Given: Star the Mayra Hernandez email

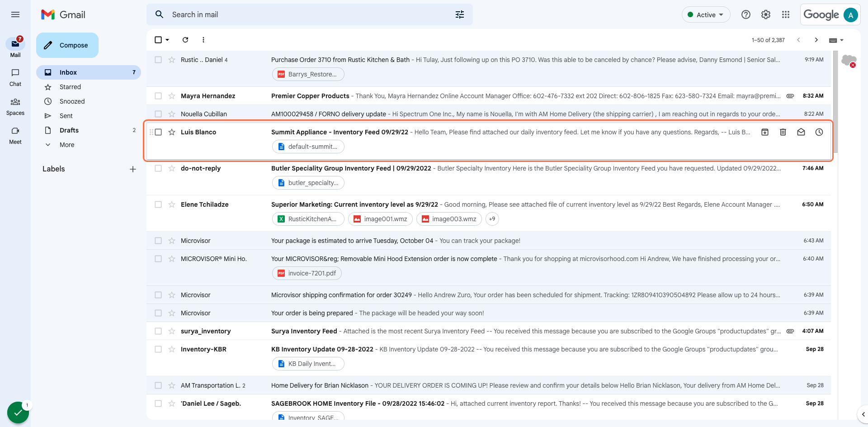Looking at the screenshot, I should [172, 96].
